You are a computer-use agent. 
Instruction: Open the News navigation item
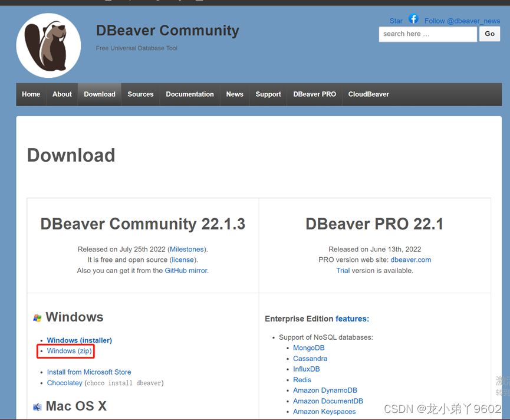pos(235,94)
